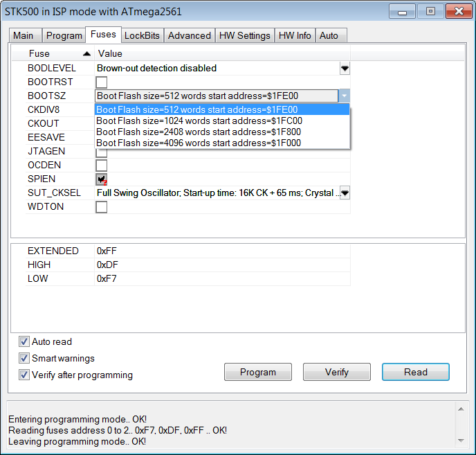
Task: Disable the Auto read checkbox
Action: pyautogui.click(x=24, y=341)
